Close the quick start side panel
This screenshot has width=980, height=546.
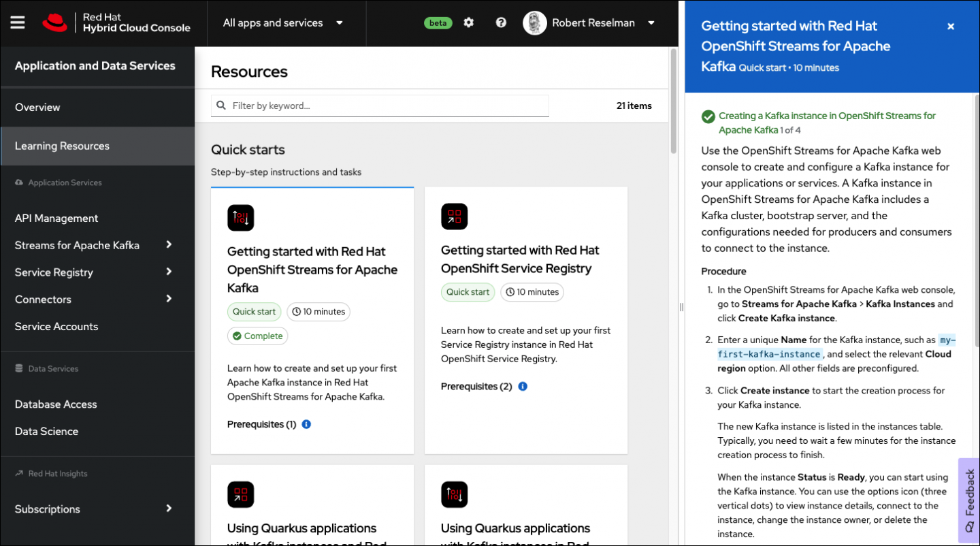point(951,27)
